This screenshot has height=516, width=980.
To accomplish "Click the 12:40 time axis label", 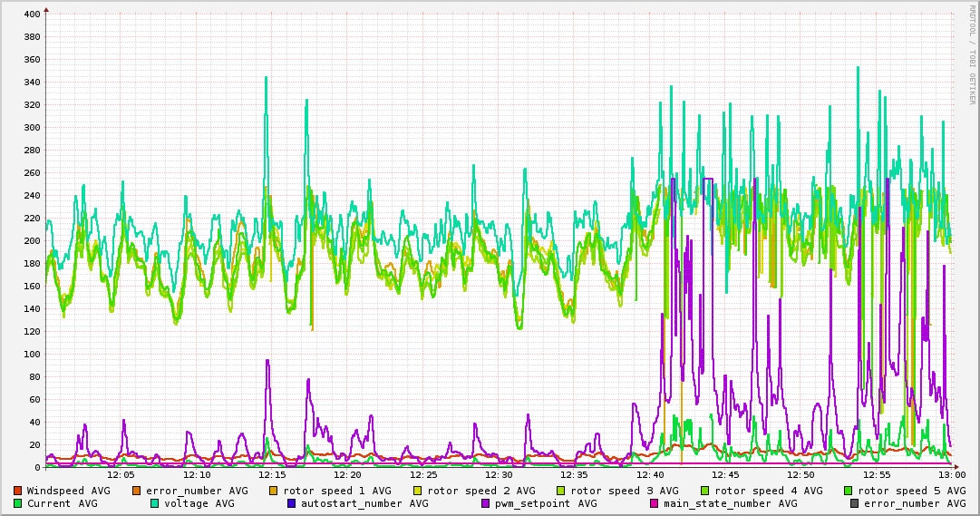I will 650,475.
